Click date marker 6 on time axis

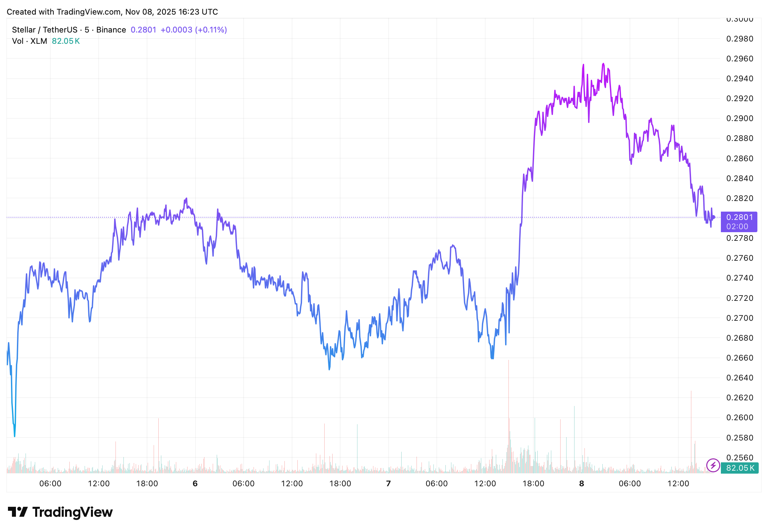click(x=195, y=483)
